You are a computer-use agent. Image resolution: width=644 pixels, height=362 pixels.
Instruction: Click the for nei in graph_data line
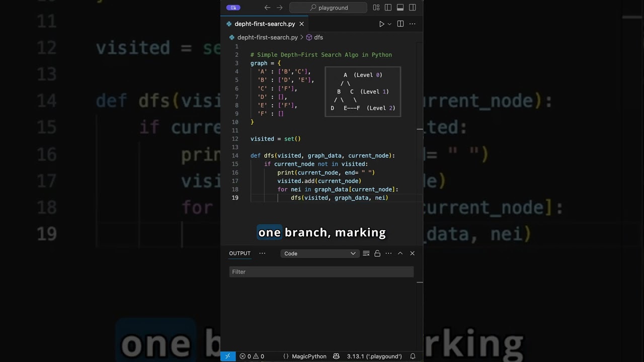[338, 190]
